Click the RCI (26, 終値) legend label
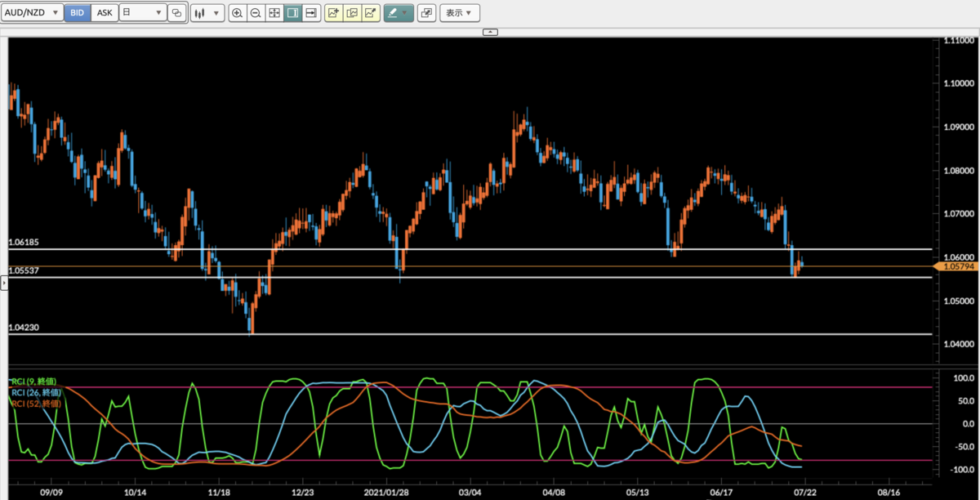The width and height of the screenshot is (980, 500). tap(36, 392)
